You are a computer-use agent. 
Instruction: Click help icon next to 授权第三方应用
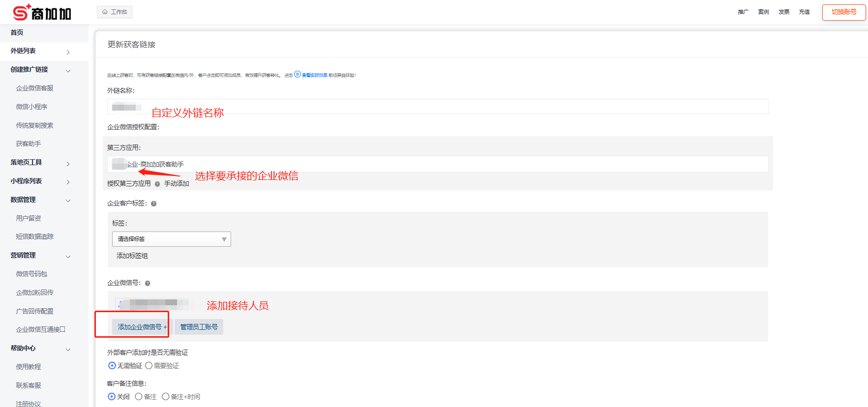[157, 184]
